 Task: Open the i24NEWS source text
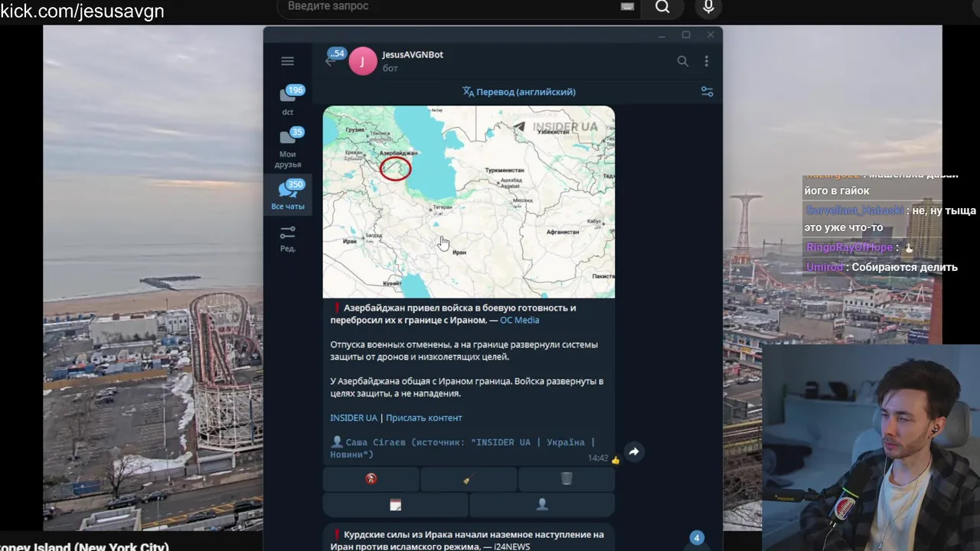511,546
